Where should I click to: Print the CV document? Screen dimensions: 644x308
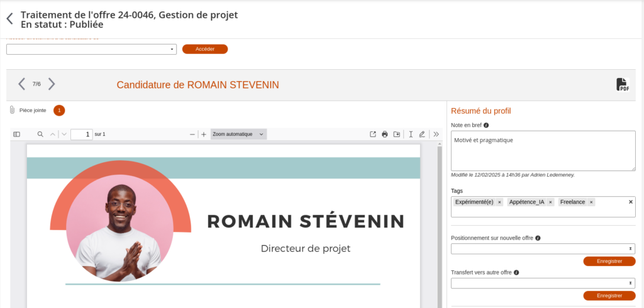pyautogui.click(x=385, y=134)
